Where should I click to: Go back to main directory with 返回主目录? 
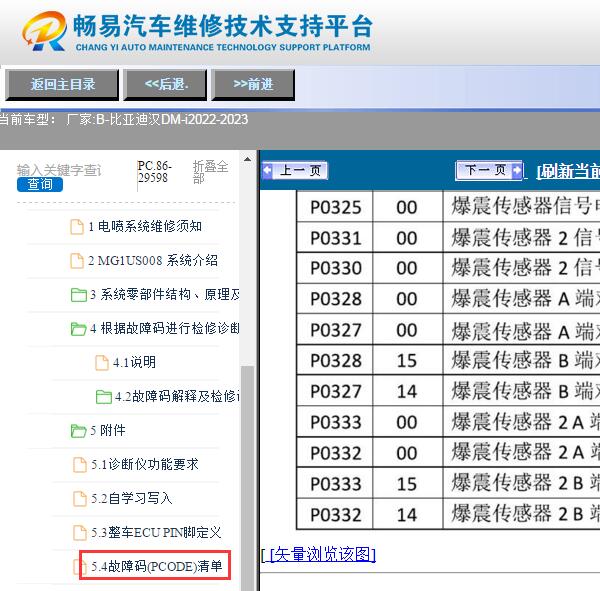click(62, 85)
